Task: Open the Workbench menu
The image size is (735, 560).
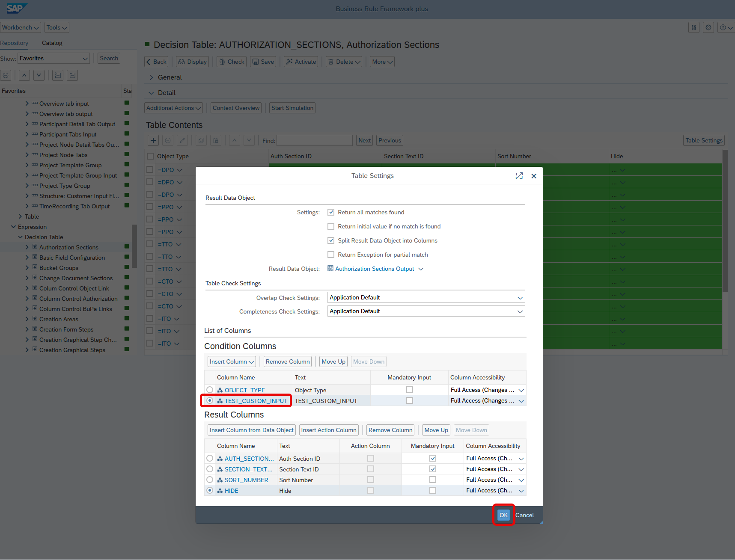Action: point(20,27)
